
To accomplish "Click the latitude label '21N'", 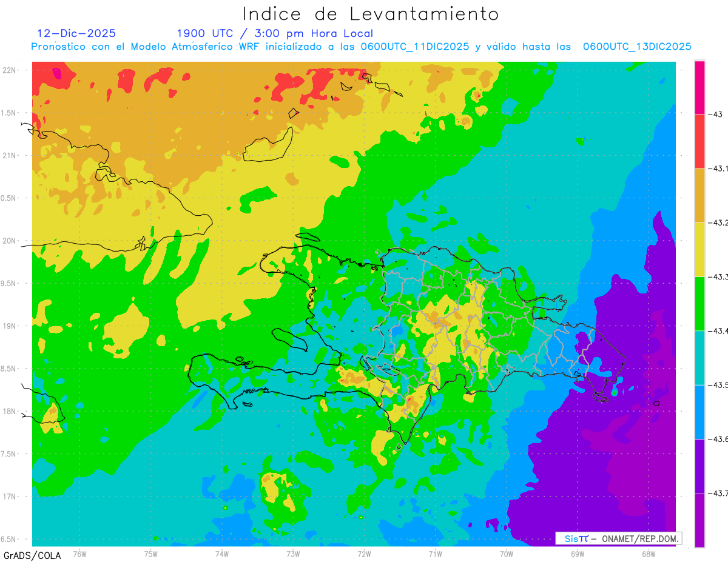I will 9,155.
